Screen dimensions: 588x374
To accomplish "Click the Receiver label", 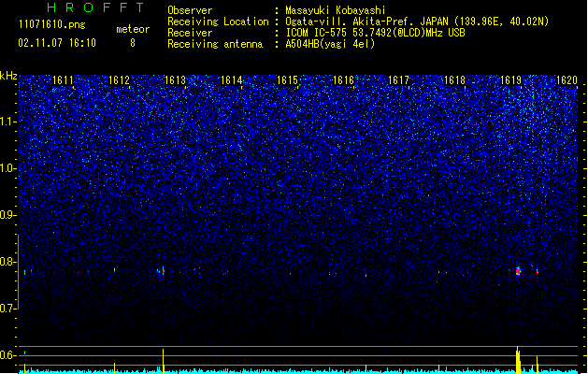I will click(190, 33).
